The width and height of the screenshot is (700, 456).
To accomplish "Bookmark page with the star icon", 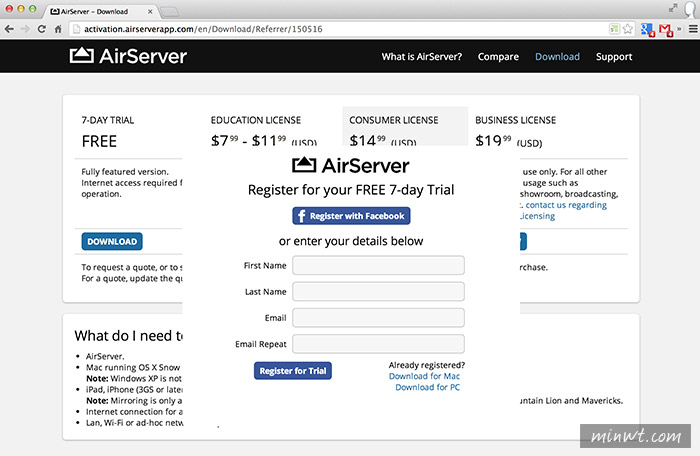I will click(x=628, y=29).
